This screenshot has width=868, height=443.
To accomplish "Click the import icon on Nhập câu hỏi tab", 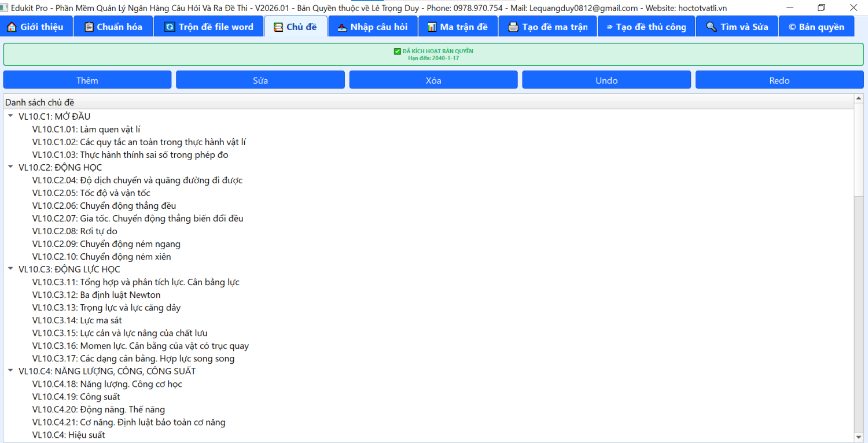I will 342,27.
